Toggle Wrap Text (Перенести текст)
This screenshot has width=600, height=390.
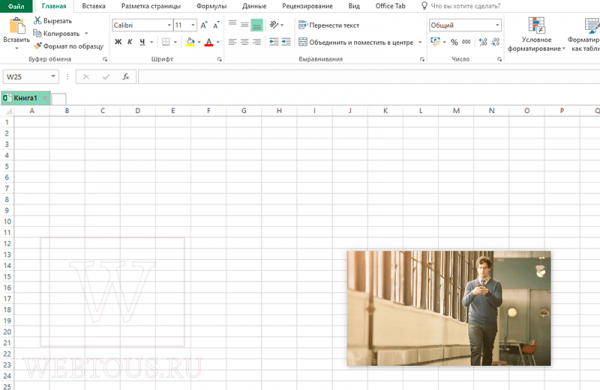click(329, 25)
